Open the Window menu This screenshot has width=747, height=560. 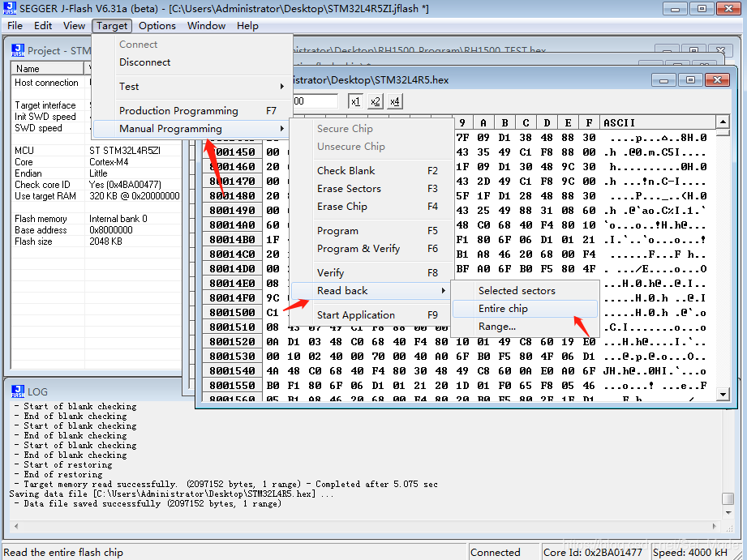206,26
